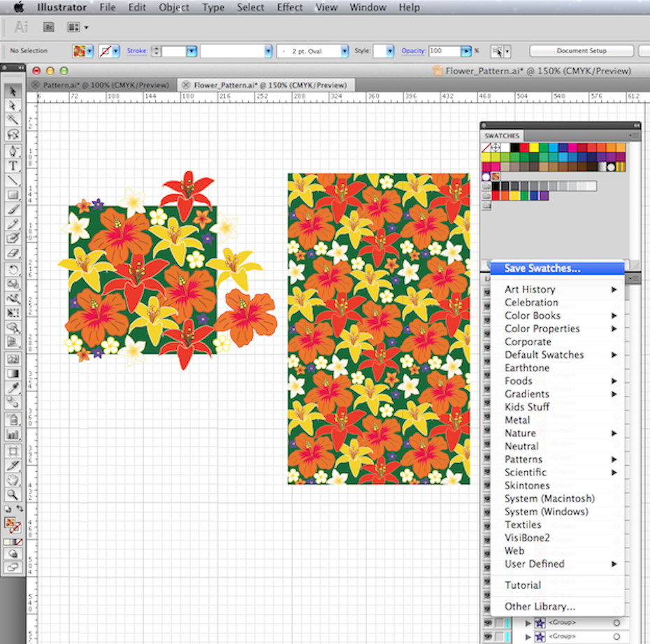Choose Save Swatches from the menu
This screenshot has width=650, height=644.
(x=542, y=269)
